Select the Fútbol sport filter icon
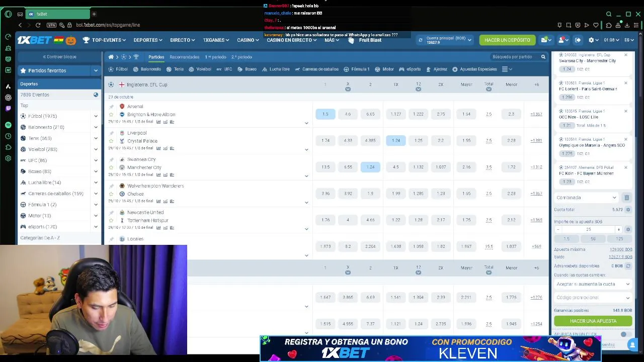Image resolution: width=644 pixels, height=362 pixels. click(111, 69)
